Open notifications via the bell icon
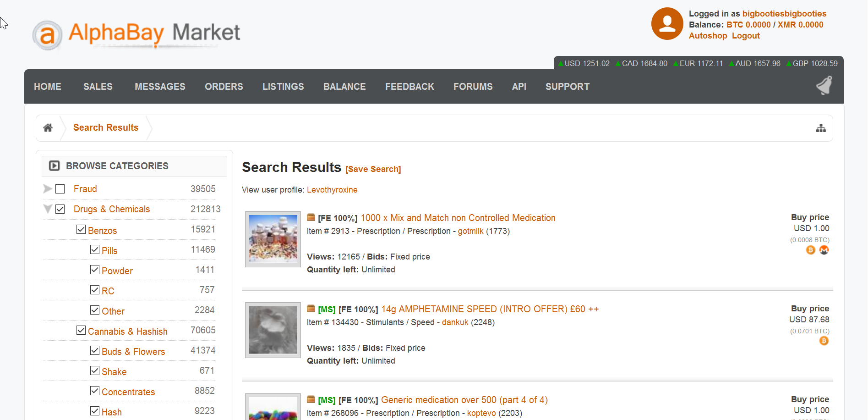Screen dimensions: 868x420 click(824, 86)
